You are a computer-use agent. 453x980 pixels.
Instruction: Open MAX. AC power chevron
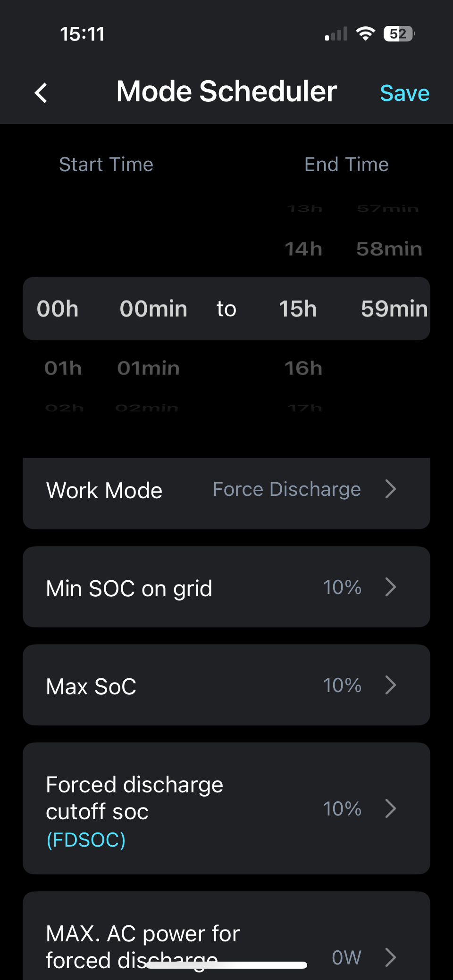pos(390,957)
